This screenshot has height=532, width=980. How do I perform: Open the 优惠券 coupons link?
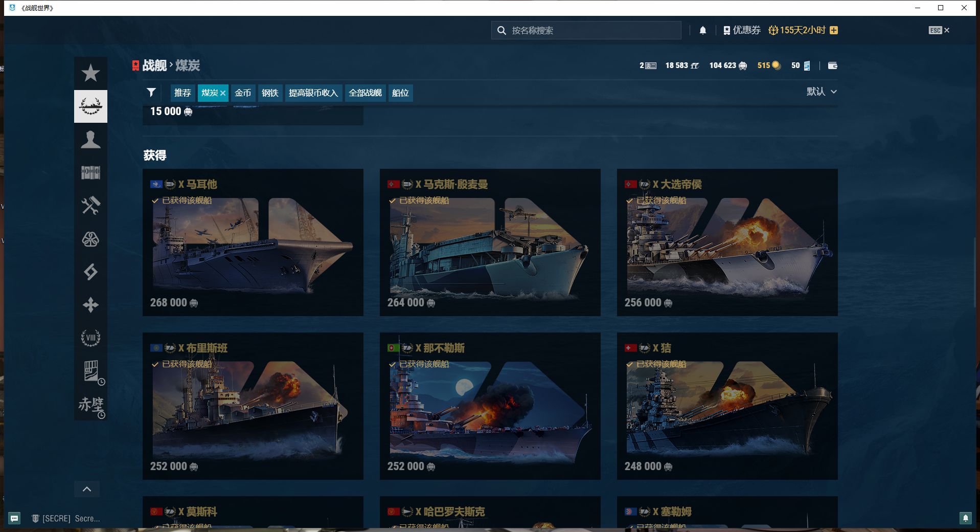(x=742, y=30)
